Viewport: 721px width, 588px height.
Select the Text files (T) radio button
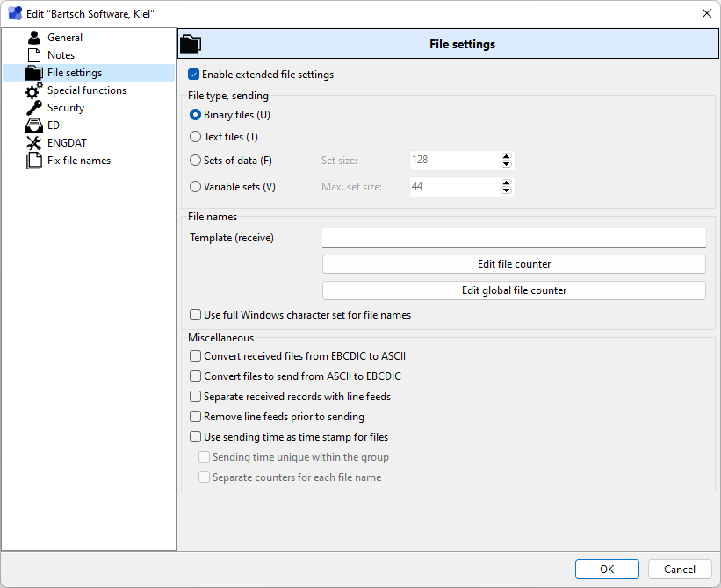pyautogui.click(x=195, y=137)
